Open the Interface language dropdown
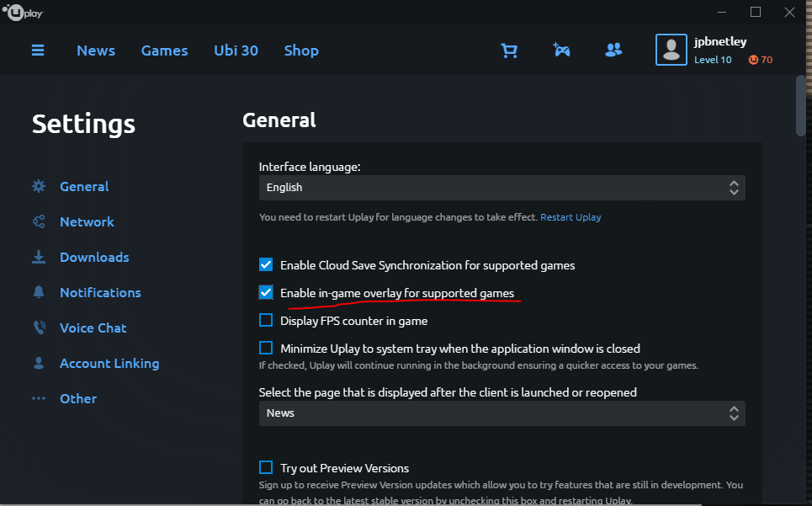 click(x=502, y=188)
